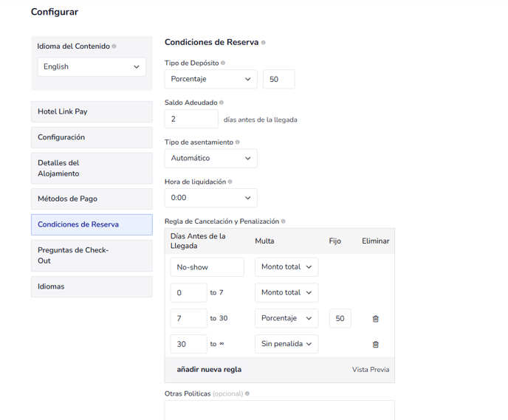Click info icon beside Tipo de Depósito

click(223, 63)
